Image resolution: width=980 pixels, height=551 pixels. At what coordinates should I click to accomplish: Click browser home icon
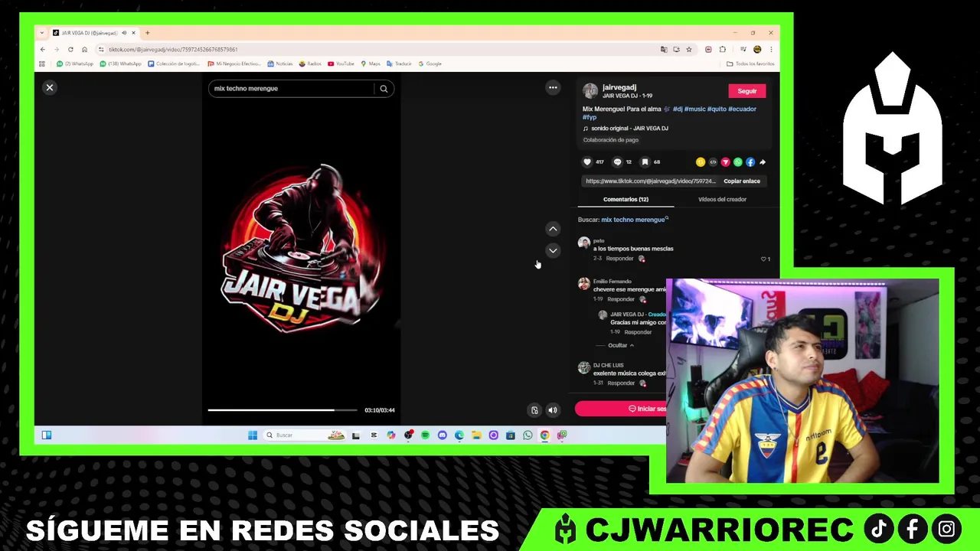click(x=84, y=50)
